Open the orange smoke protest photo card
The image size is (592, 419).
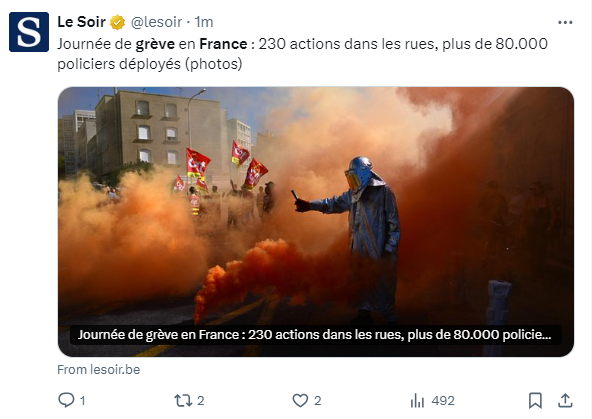[316, 222]
